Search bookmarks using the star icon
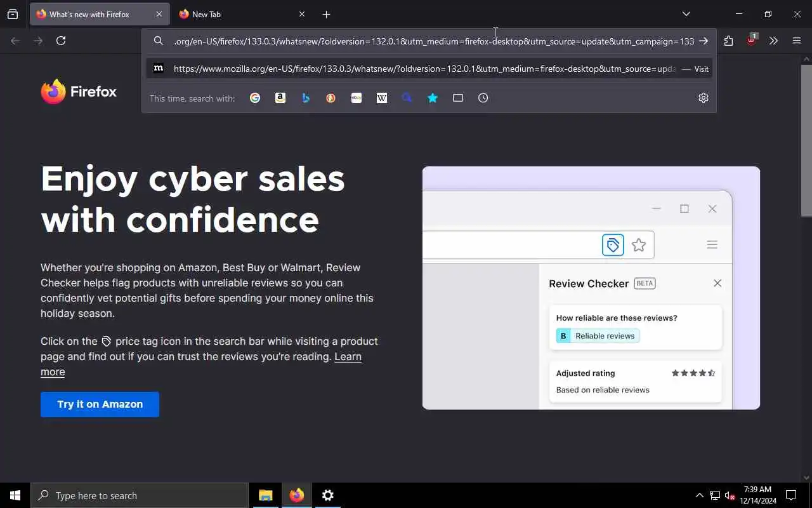The image size is (812, 508). (433, 98)
